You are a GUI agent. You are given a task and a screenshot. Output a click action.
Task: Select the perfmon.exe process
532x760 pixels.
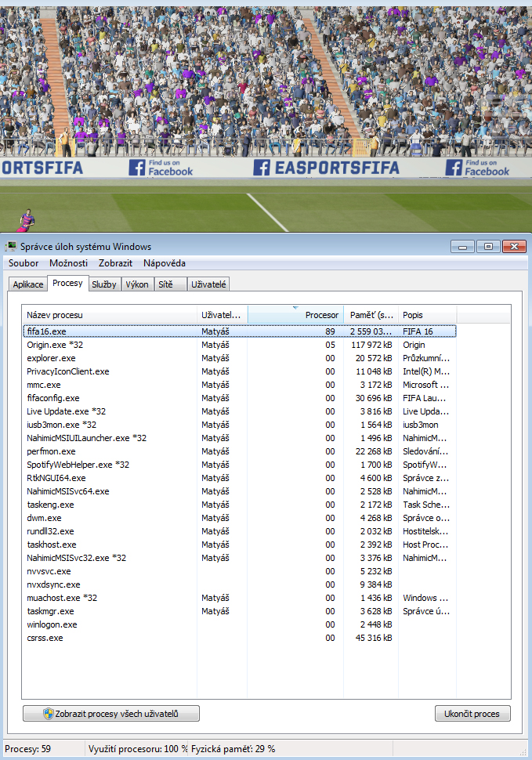click(239, 452)
